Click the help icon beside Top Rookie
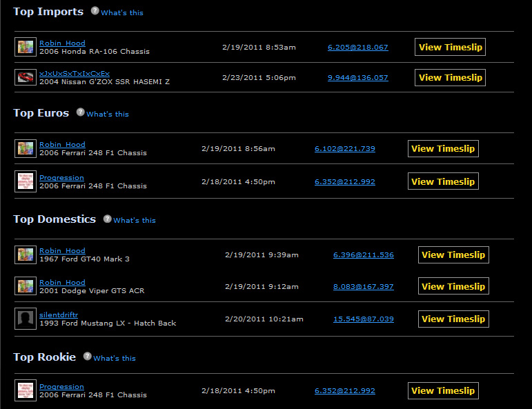Viewport: 532px width, 409px height. (x=88, y=357)
